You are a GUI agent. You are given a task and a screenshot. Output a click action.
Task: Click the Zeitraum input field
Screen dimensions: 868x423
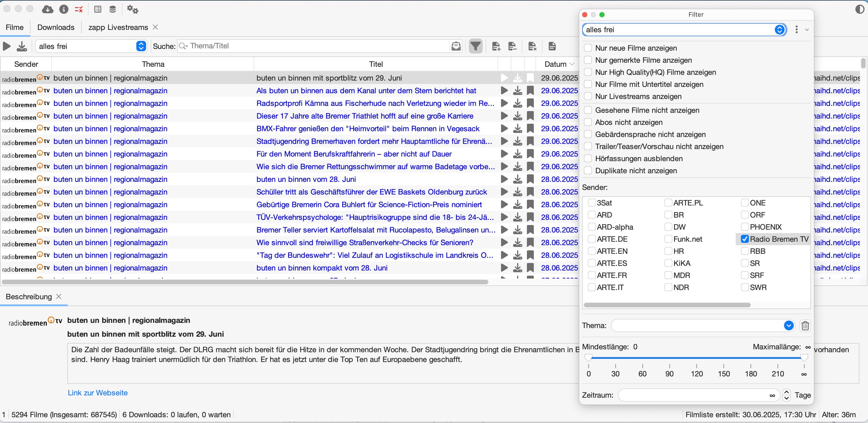pyautogui.click(x=699, y=395)
